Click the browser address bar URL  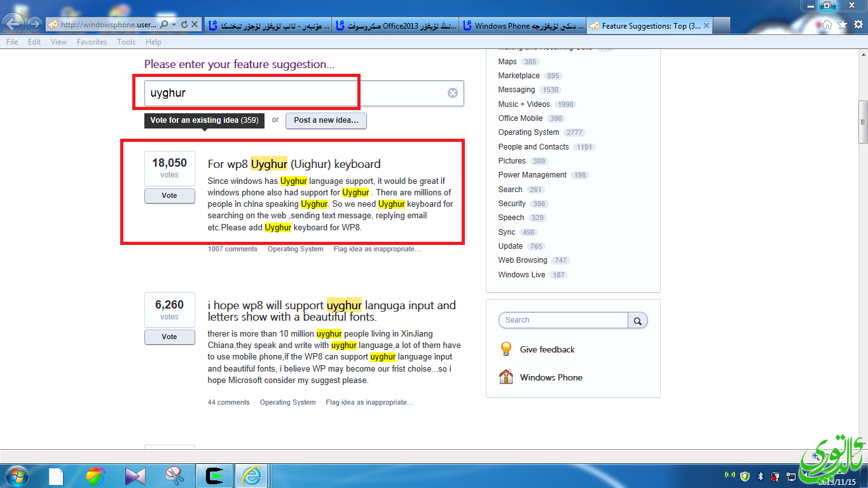pyautogui.click(x=108, y=25)
